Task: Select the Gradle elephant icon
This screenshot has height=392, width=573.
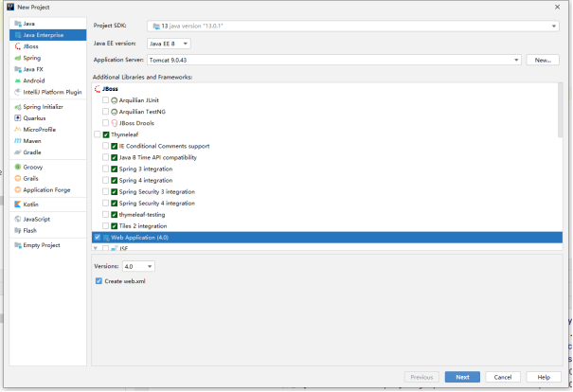Action: point(18,152)
